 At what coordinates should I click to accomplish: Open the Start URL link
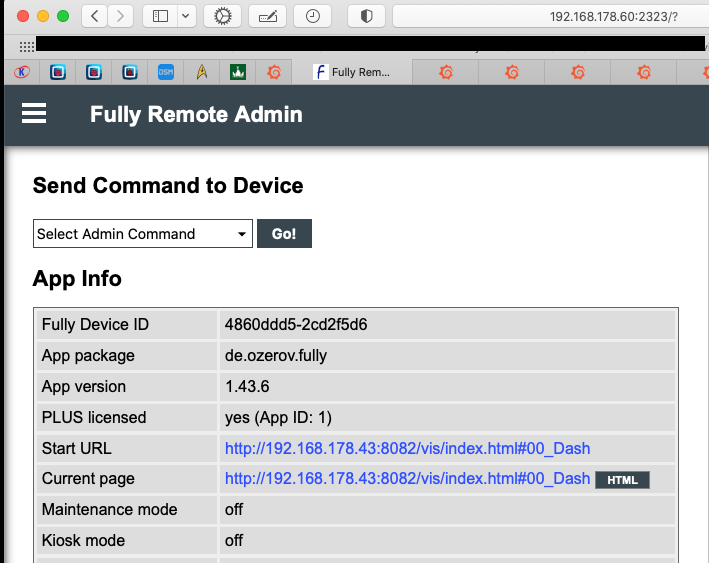coord(407,448)
